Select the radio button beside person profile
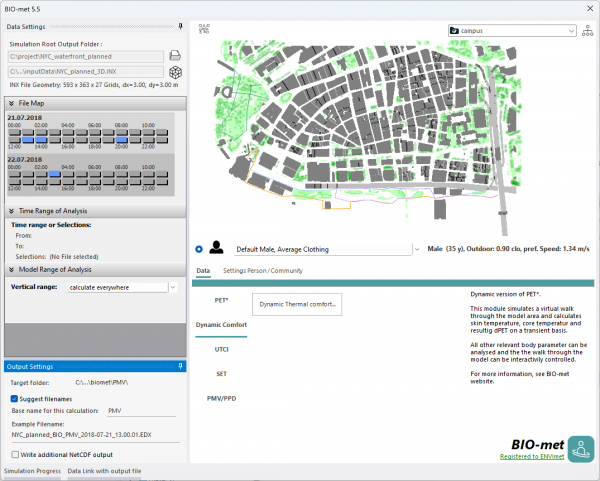 point(200,248)
